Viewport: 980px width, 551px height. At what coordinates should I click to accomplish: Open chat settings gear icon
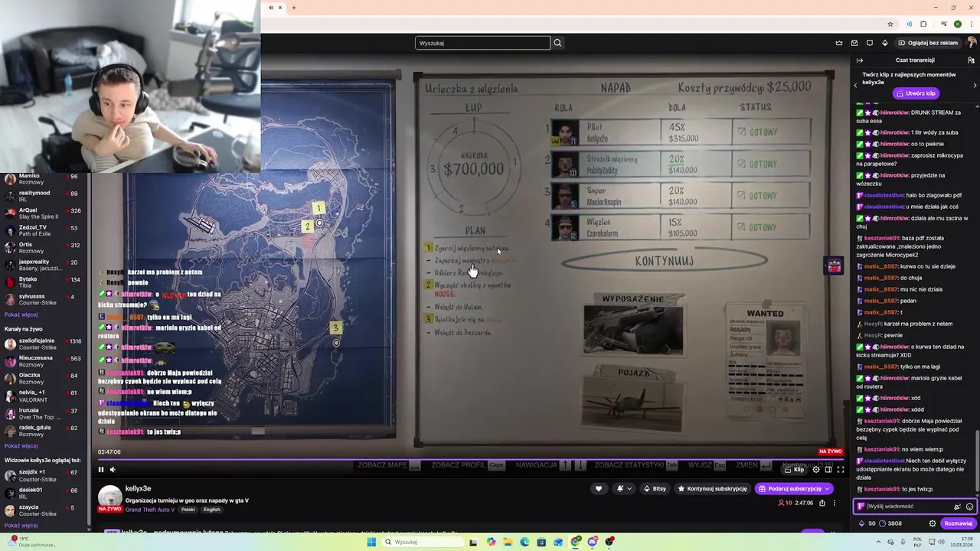coord(932,523)
